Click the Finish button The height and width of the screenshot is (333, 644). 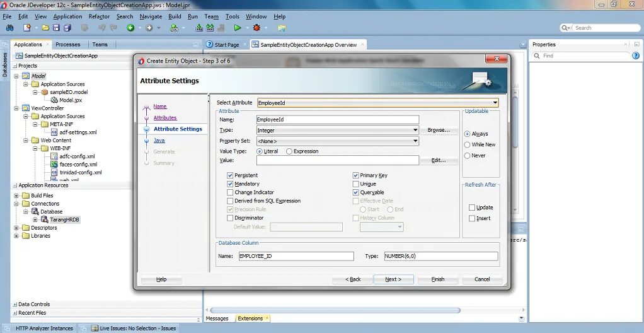438,279
